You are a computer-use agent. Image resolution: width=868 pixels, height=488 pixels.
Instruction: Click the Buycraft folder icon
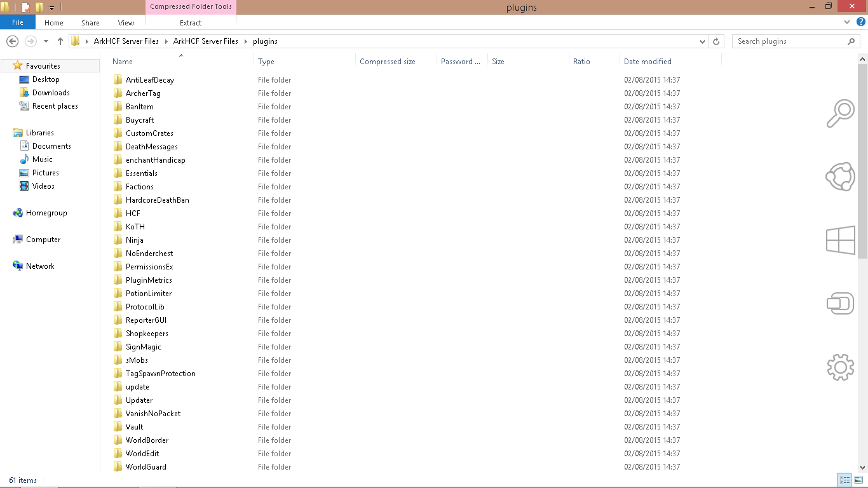click(118, 120)
